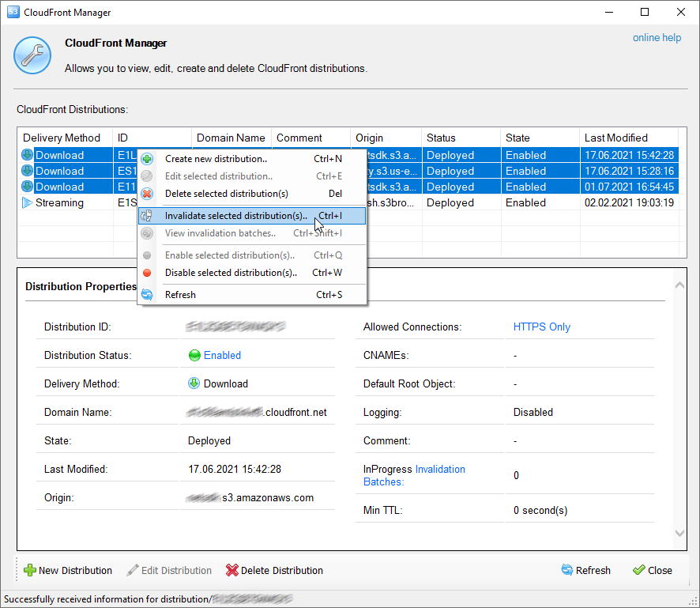Click the red dot Disable distribution icon
The height and width of the screenshot is (608, 700).
tap(147, 273)
